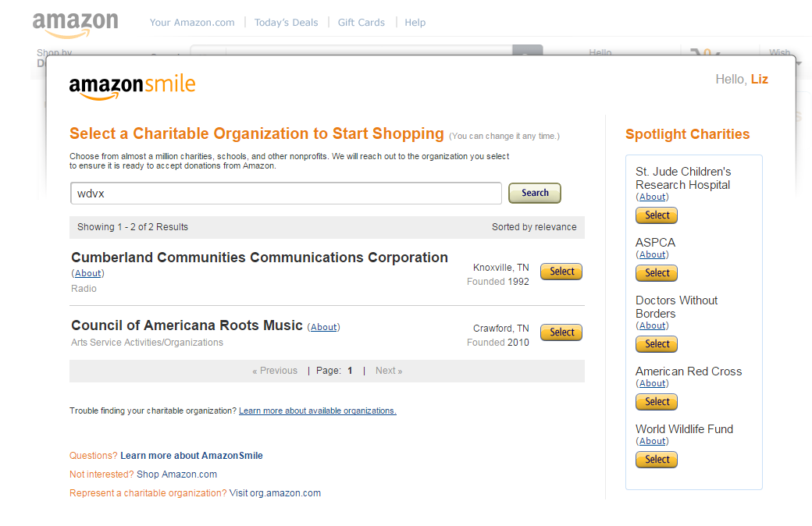Click Learn more about AmazonSmile
Image resolution: width=812 pixels, height=526 pixels.
pyautogui.click(x=191, y=456)
